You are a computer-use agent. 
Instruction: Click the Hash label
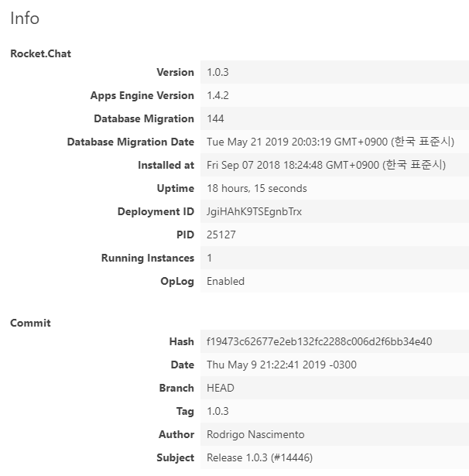(x=182, y=341)
